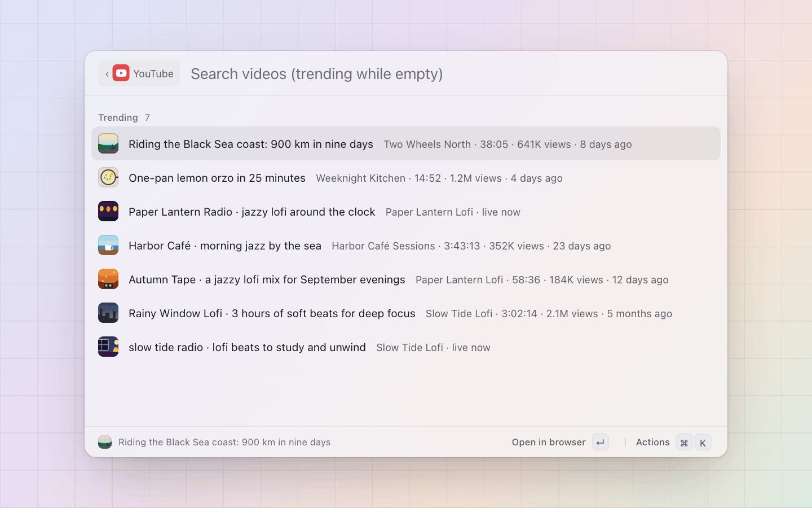This screenshot has height=508, width=812.
Task: Click the K key icon in footer
Action: point(703,443)
